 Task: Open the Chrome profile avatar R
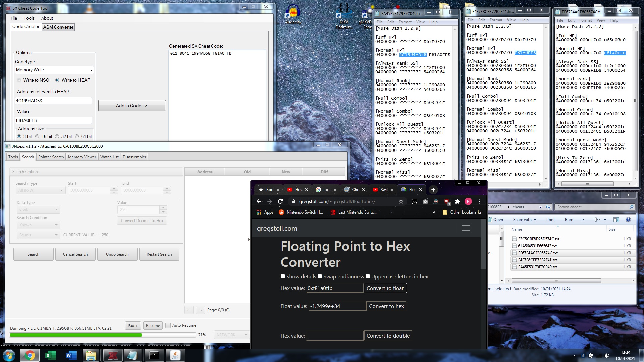(468, 201)
